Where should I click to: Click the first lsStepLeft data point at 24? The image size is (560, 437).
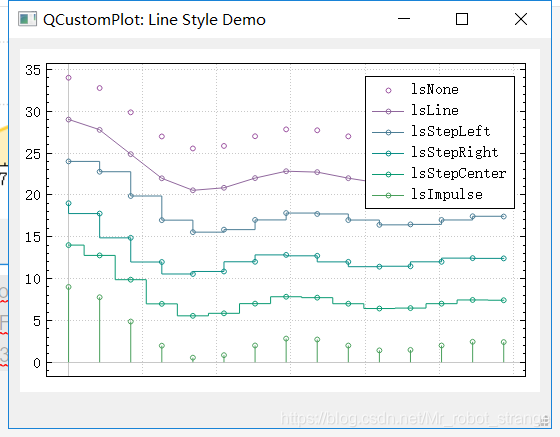click(x=69, y=161)
